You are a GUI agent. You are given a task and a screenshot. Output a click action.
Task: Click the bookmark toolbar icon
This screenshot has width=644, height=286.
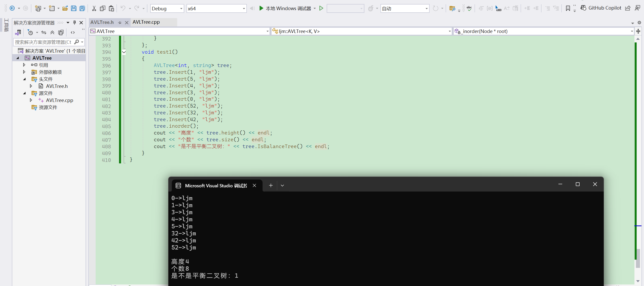click(568, 8)
